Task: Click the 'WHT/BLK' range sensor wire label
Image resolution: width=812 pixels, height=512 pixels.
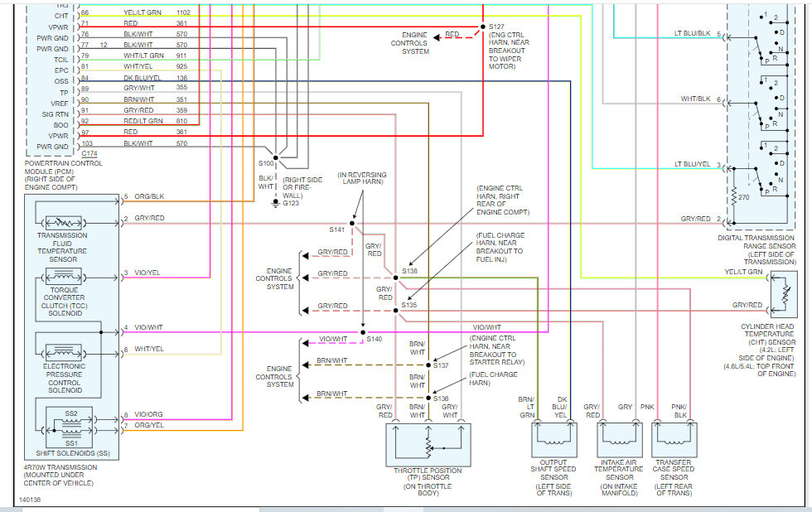Action: [x=695, y=99]
